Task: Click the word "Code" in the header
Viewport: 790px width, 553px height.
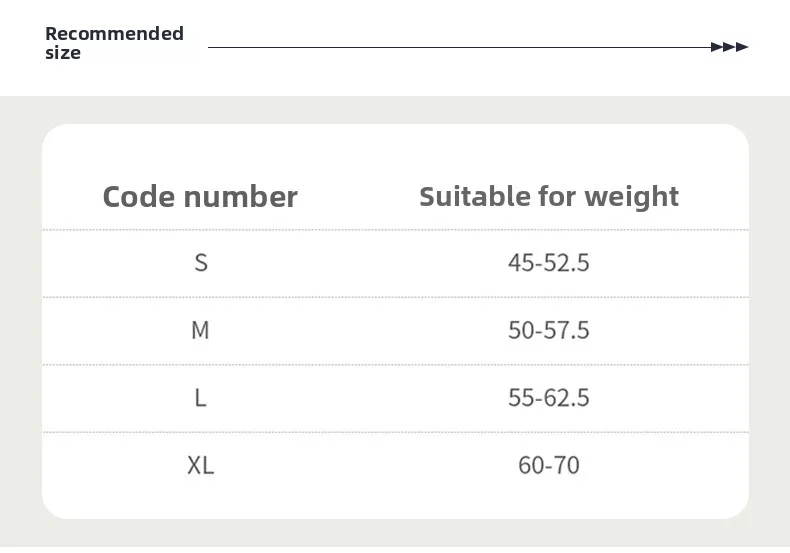Action: click(140, 196)
